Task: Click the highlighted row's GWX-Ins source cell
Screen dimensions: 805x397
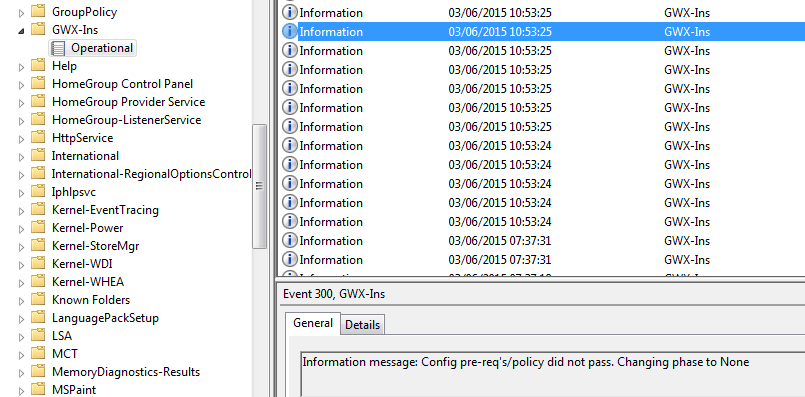Action: [x=687, y=32]
